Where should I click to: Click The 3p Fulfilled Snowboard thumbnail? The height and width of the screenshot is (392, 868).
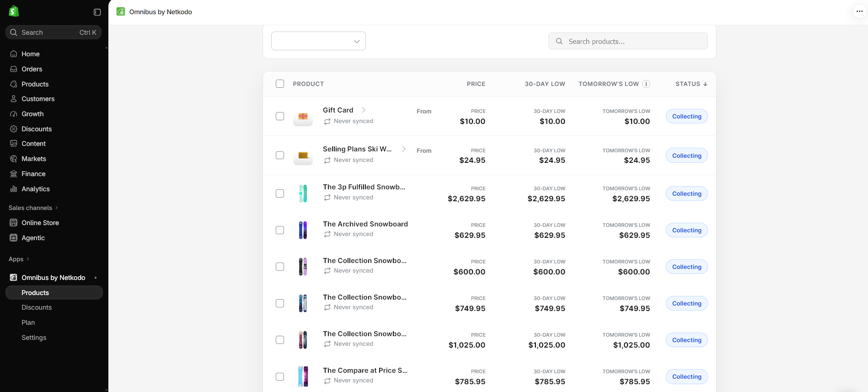tap(303, 193)
